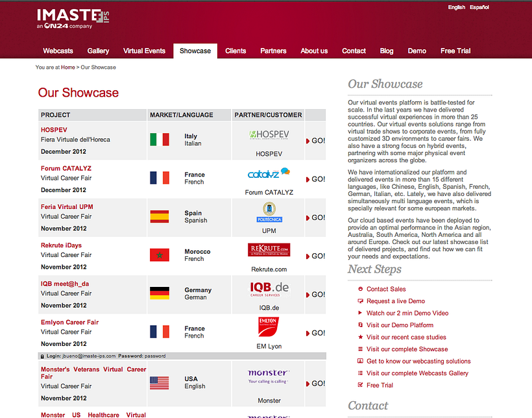
Task: Switch language to English
Action: tap(456, 7)
